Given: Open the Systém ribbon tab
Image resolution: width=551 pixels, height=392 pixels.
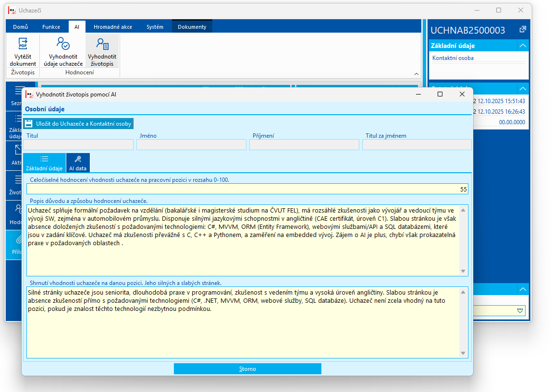Looking at the screenshot, I should click(x=155, y=27).
